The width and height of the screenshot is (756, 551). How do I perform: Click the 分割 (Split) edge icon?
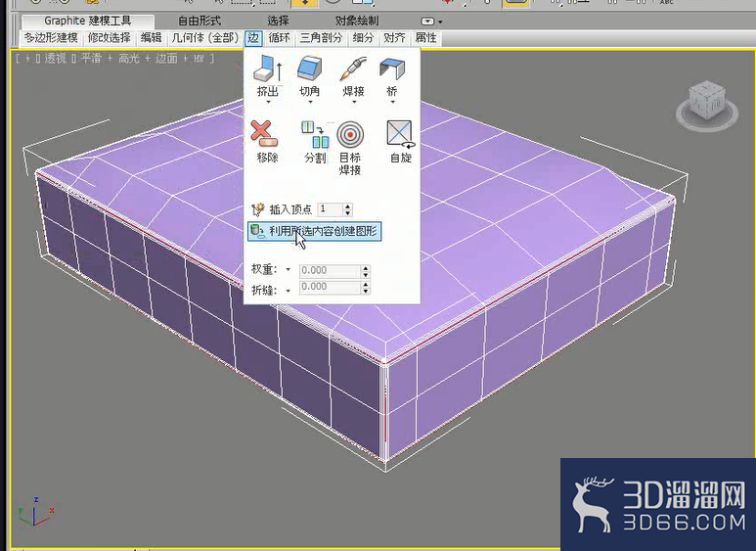point(315,134)
